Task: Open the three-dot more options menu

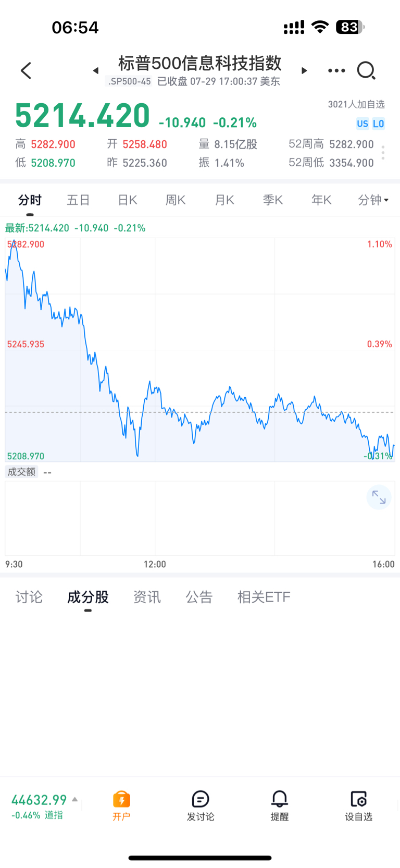Action: pyautogui.click(x=336, y=70)
